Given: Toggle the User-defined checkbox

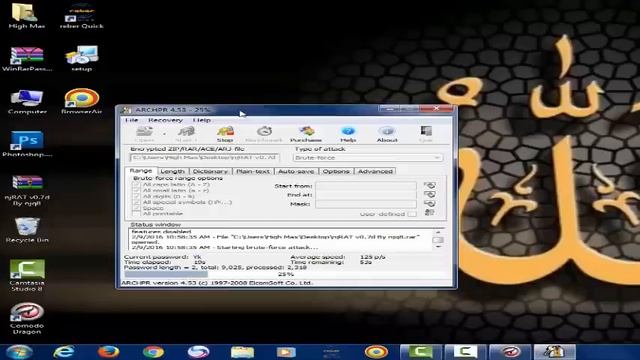Looking at the screenshot, I should coord(412,214).
